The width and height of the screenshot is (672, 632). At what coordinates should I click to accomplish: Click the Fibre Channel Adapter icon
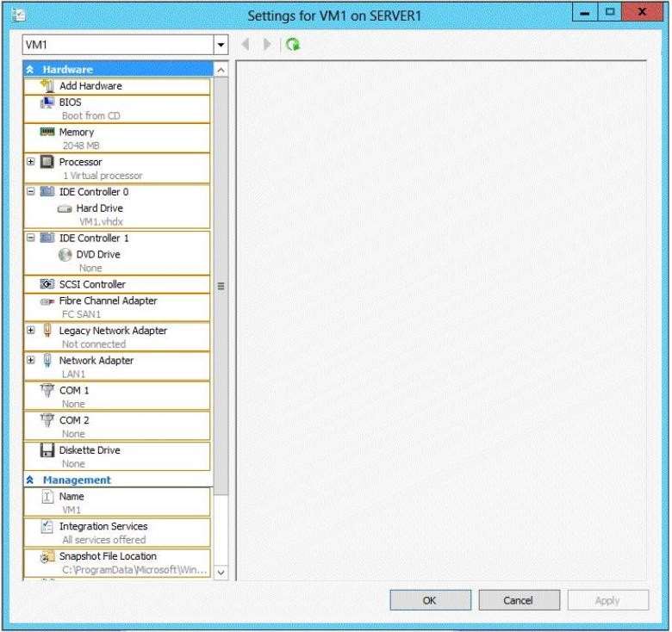coord(47,301)
